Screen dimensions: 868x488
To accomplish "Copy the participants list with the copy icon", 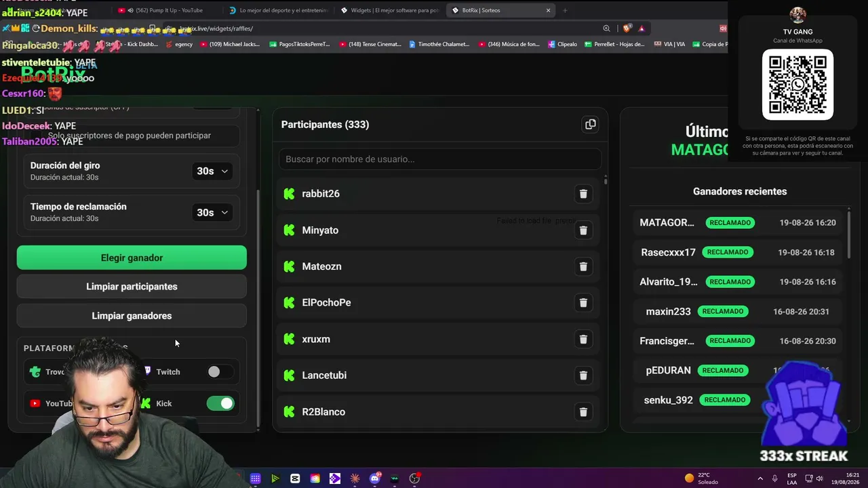I will (591, 124).
